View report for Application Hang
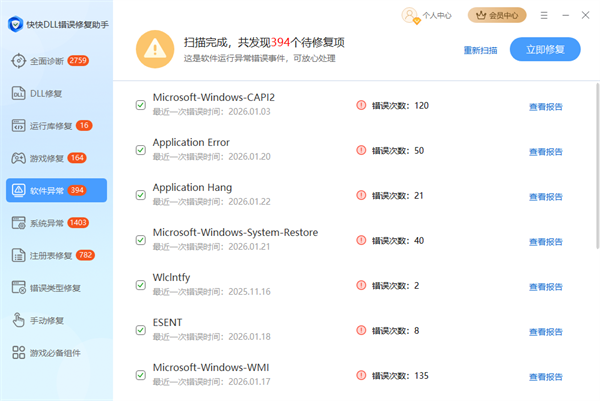This screenshot has height=401, width=600. [x=545, y=196]
